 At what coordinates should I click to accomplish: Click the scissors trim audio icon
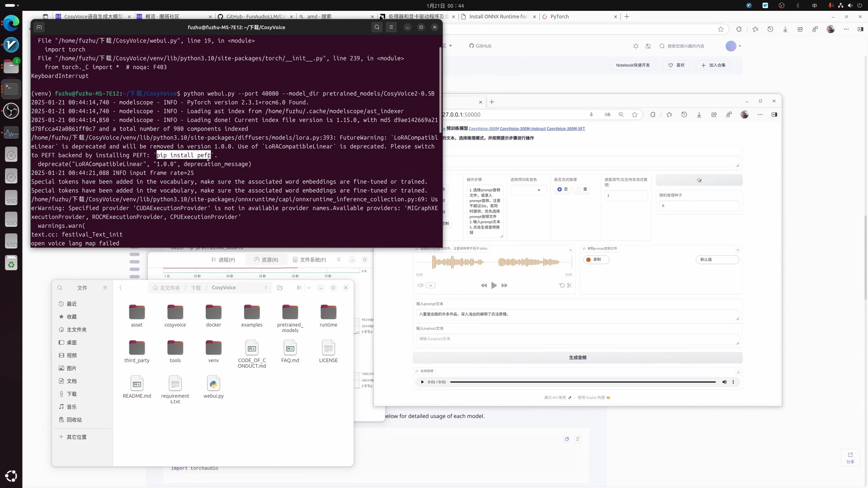(x=569, y=286)
